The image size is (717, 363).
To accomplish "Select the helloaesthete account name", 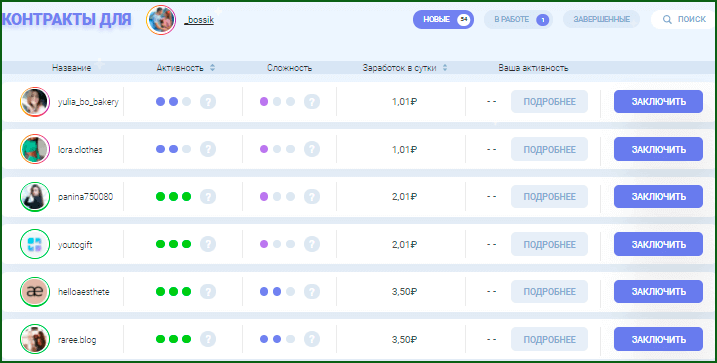I will [x=84, y=292].
